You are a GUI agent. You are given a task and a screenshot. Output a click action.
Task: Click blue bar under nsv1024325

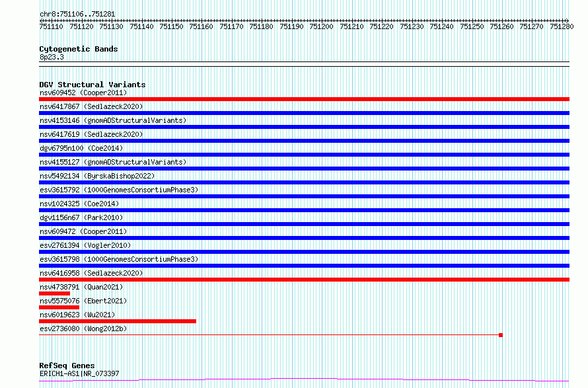[x=304, y=210]
